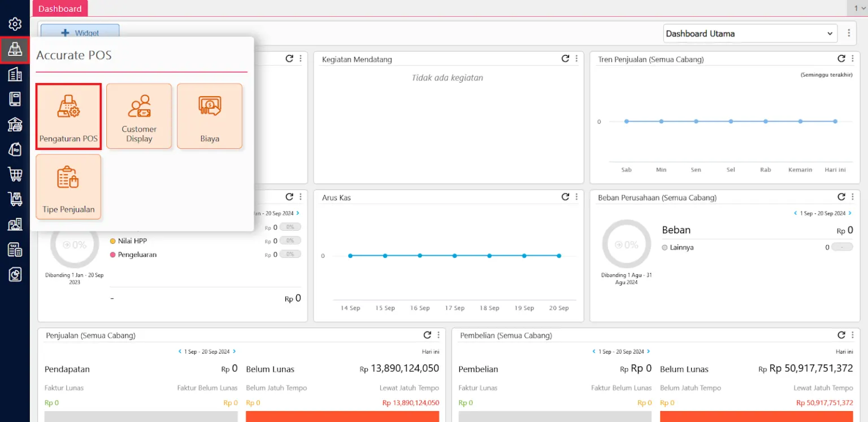The image size is (868, 422).
Task: Open the Tipe Penjualan tile
Action: click(x=68, y=187)
